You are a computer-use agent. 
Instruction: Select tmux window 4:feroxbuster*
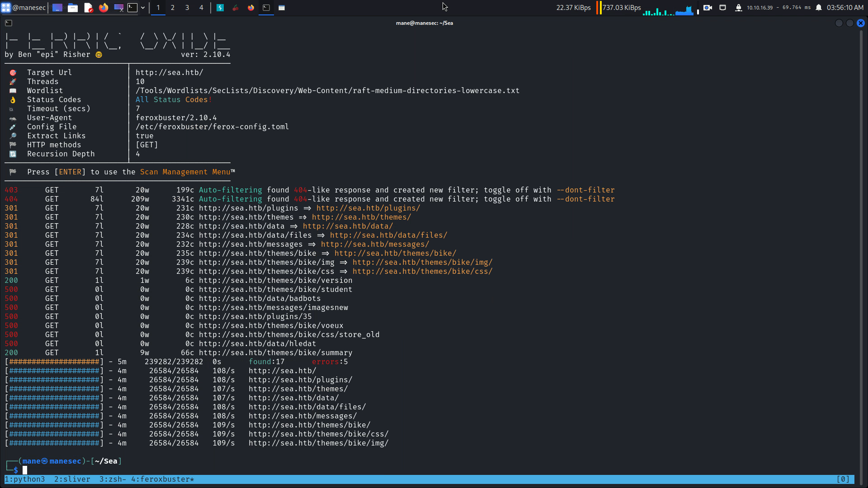click(163, 479)
